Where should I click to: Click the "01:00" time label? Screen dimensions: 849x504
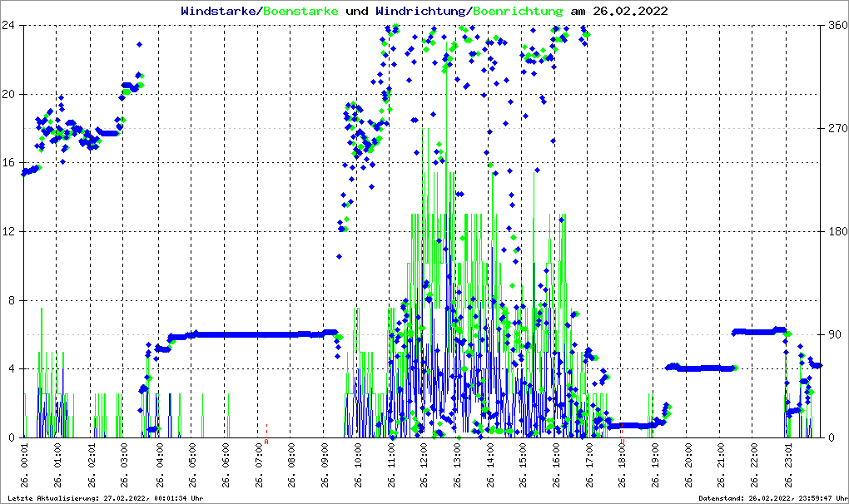click(x=57, y=457)
